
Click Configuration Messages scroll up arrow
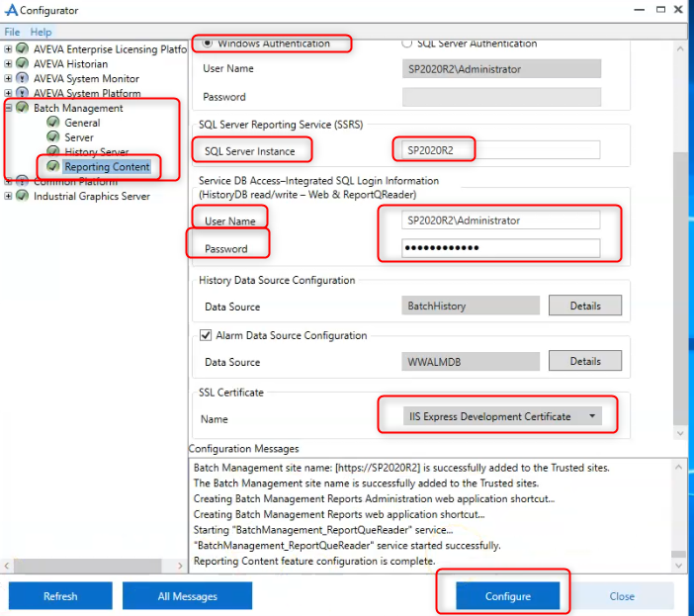point(678,467)
